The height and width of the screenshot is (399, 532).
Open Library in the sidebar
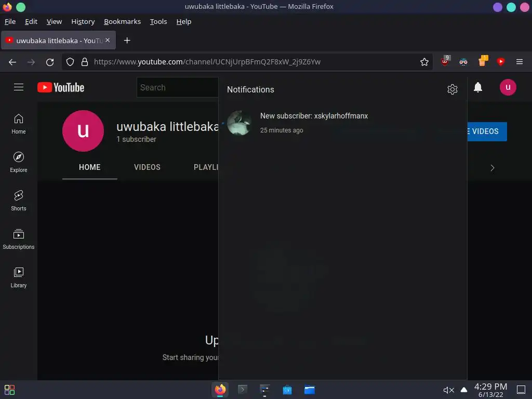[x=19, y=277]
